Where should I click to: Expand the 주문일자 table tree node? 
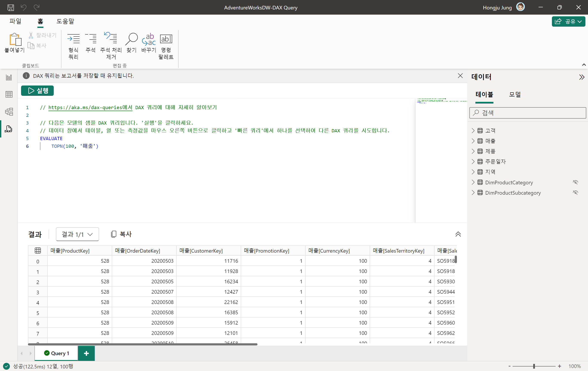(473, 162)
